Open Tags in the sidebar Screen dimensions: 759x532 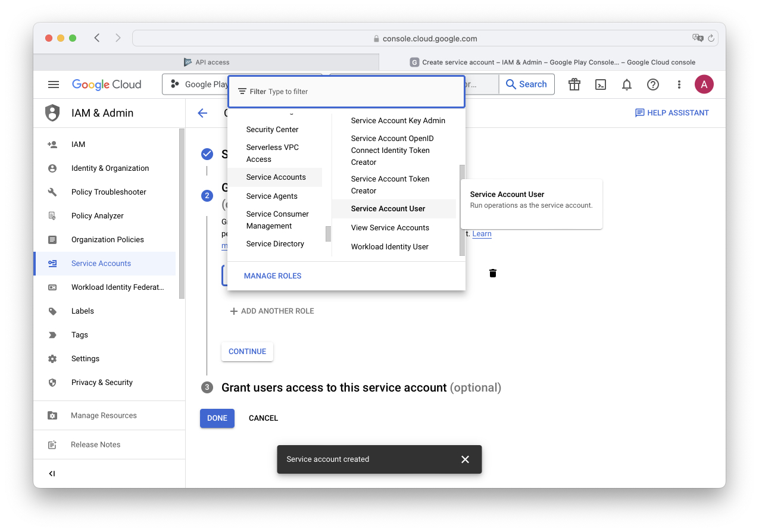(x=105, y=335)
